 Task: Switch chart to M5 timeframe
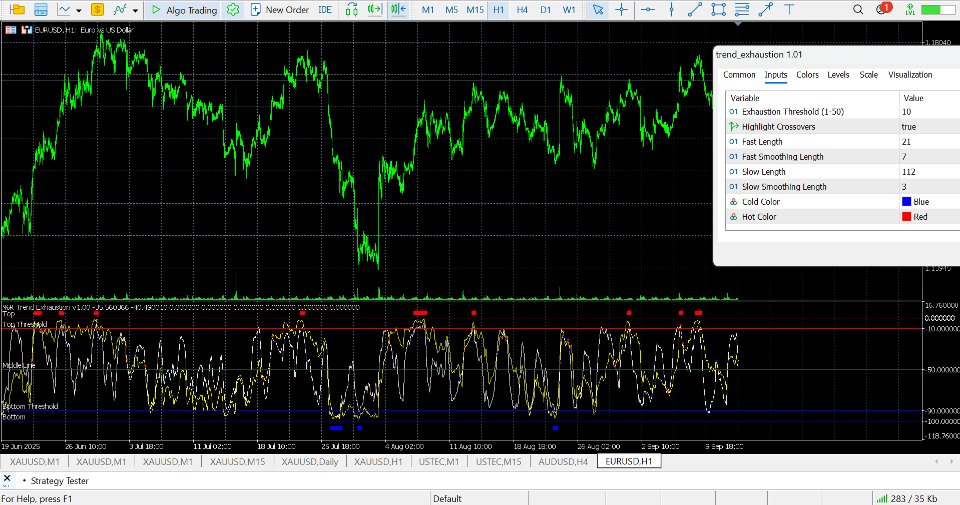tap(451, 10)
